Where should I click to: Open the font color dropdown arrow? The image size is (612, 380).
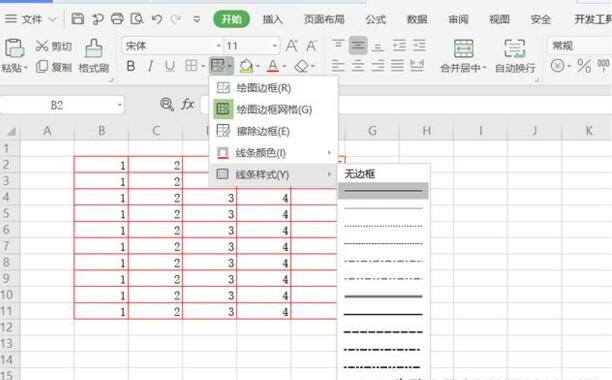[x=284, y=66]
